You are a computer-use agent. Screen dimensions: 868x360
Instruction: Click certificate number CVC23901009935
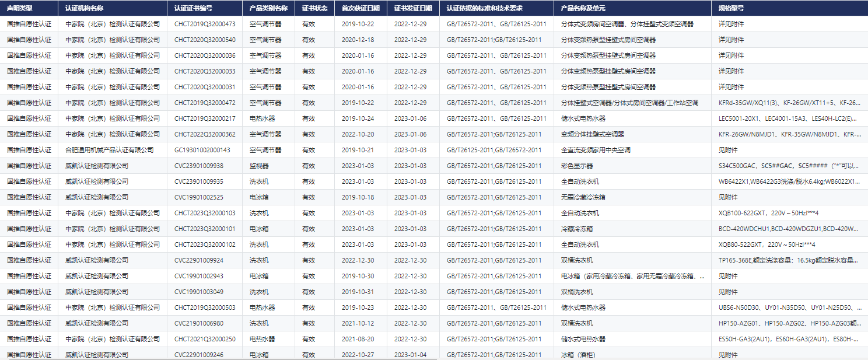pos(198,181)
